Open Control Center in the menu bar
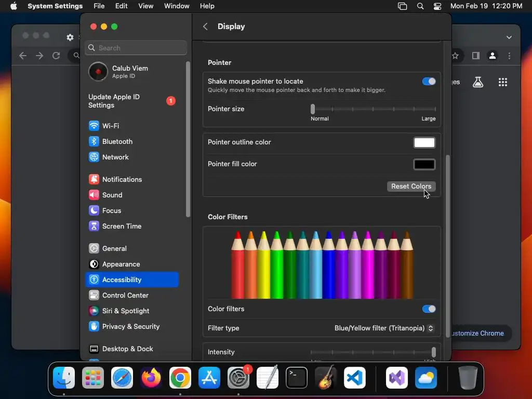Image resolution: width=532 pixels, height=399 pixels. [x=437, y=6]
